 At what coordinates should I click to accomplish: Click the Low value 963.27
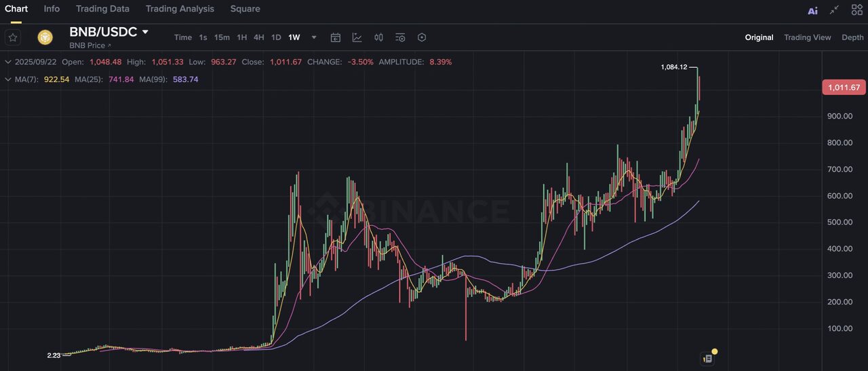click(x=222, y=62)
